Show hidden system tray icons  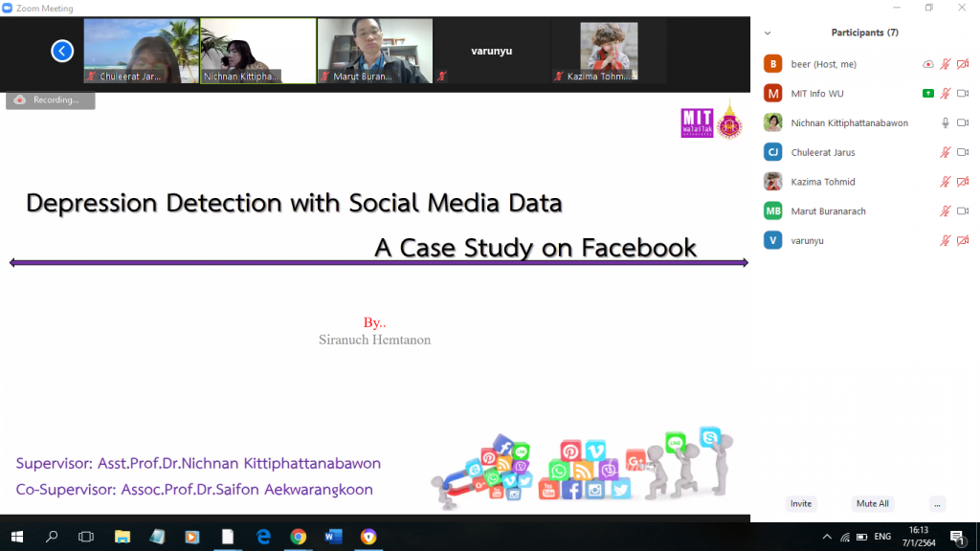825,537
